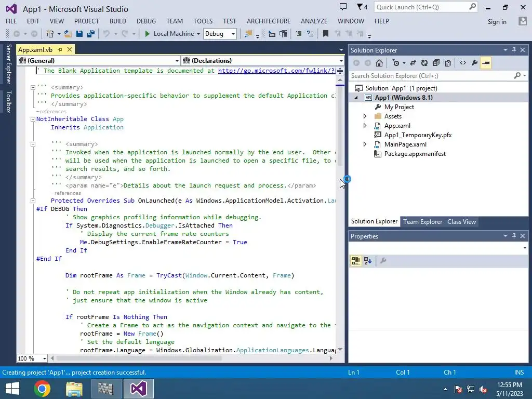Open the feedback speech-bubble icon
Screen dimensions: 532x399
[343, 7]
